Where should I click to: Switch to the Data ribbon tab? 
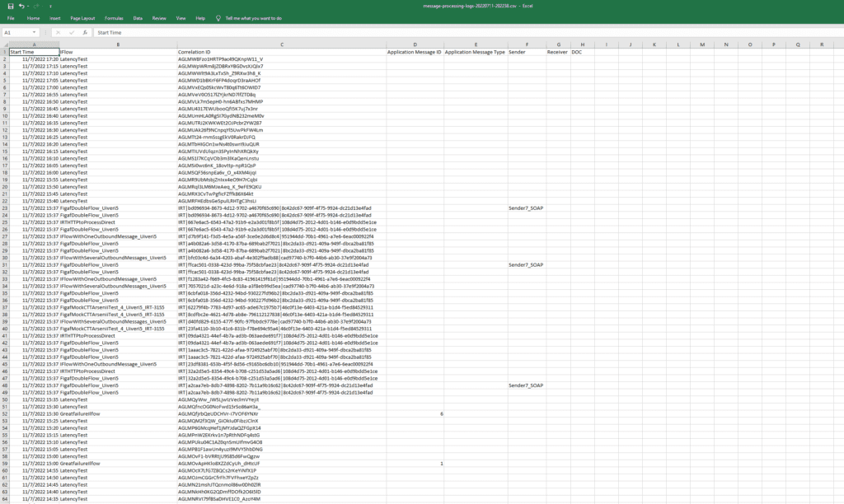pyautogui.click(x=138, y=18)
